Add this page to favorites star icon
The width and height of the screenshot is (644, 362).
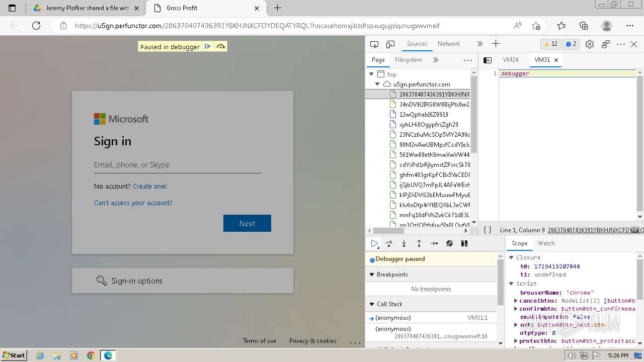pyautogui.click(x=536, y=26)
